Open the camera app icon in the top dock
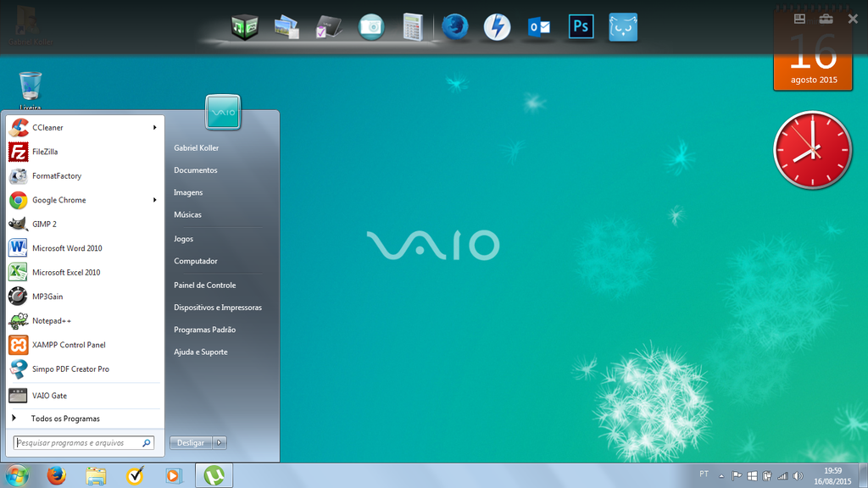Image resolution: width=868 pixels, height=488 pixels. click(x=370, y=26)
